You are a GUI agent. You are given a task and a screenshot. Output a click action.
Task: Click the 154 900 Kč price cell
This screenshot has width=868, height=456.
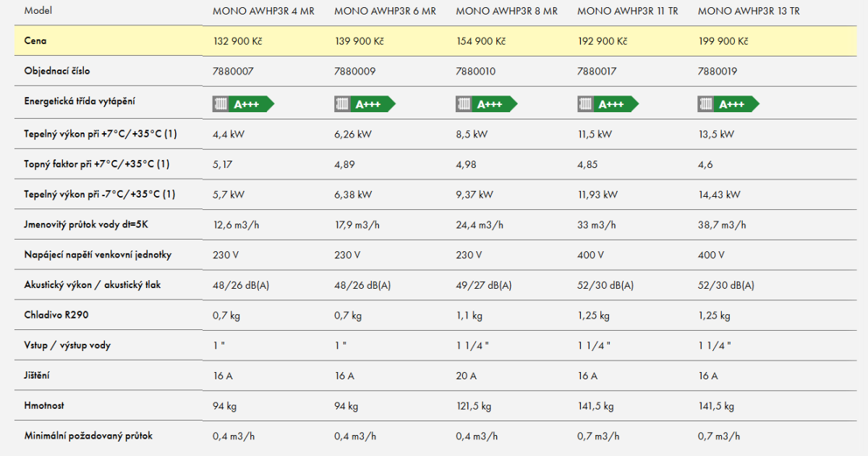point(480,41)
